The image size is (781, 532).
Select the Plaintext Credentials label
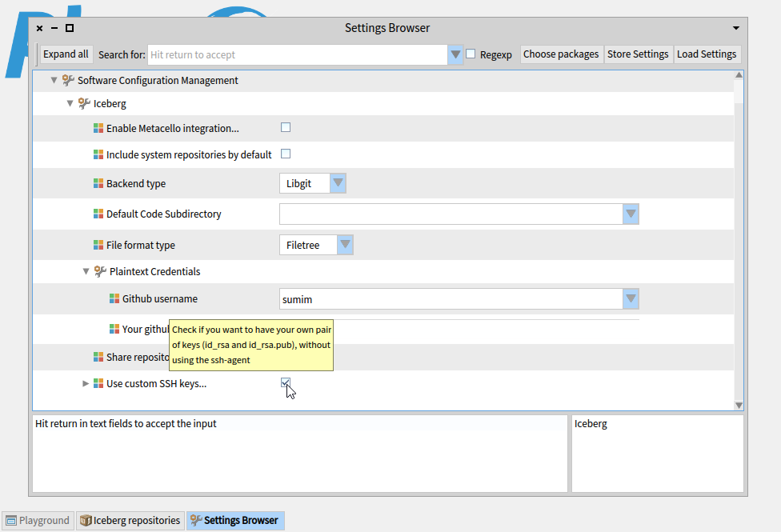(x=155, y=271)
